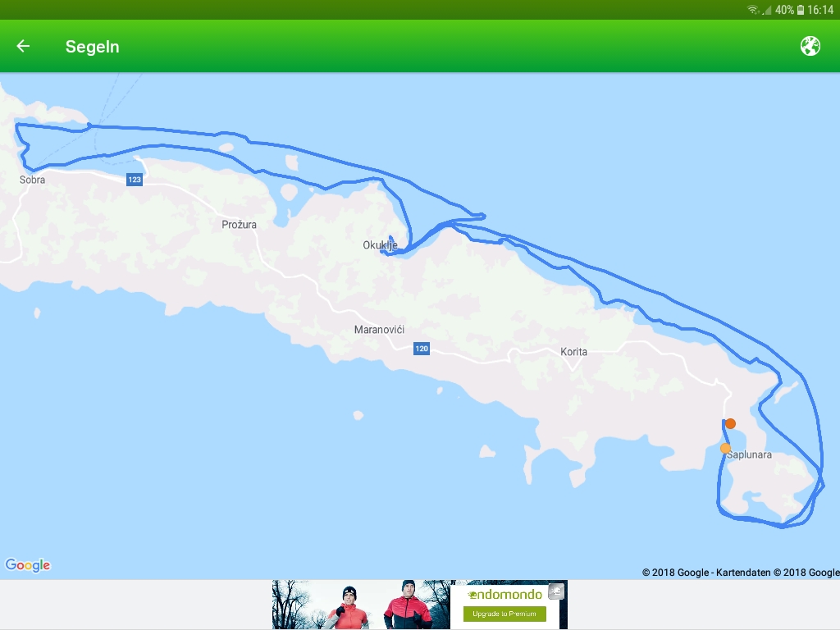The image size is (840, 630).
Task: Tap the Korita town label
Action: pyautogui.click(x=573, y=352)
